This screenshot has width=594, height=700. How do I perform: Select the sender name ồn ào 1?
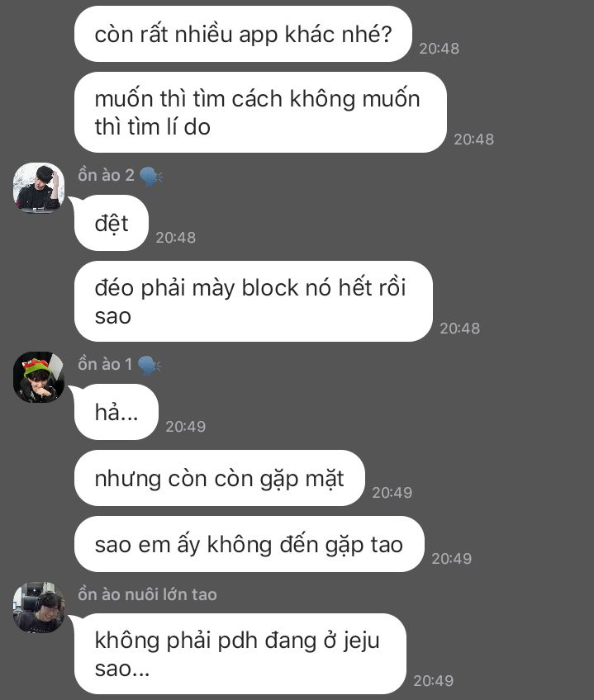(105, 364)
